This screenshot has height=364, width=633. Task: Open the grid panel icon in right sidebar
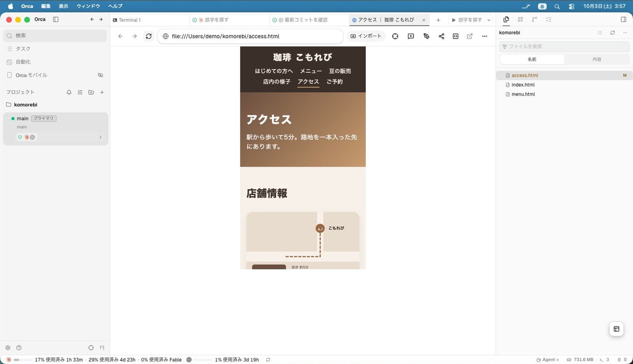(x=520, y=19)
